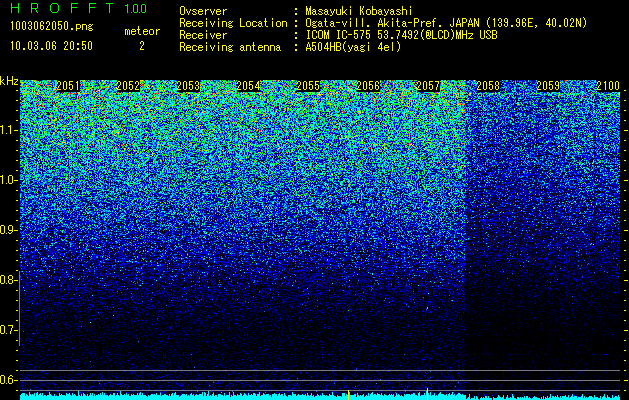This screenshot has height=400, width=629.
Task: Click the 'Receiving Location' field label
Action: (233, 23)
